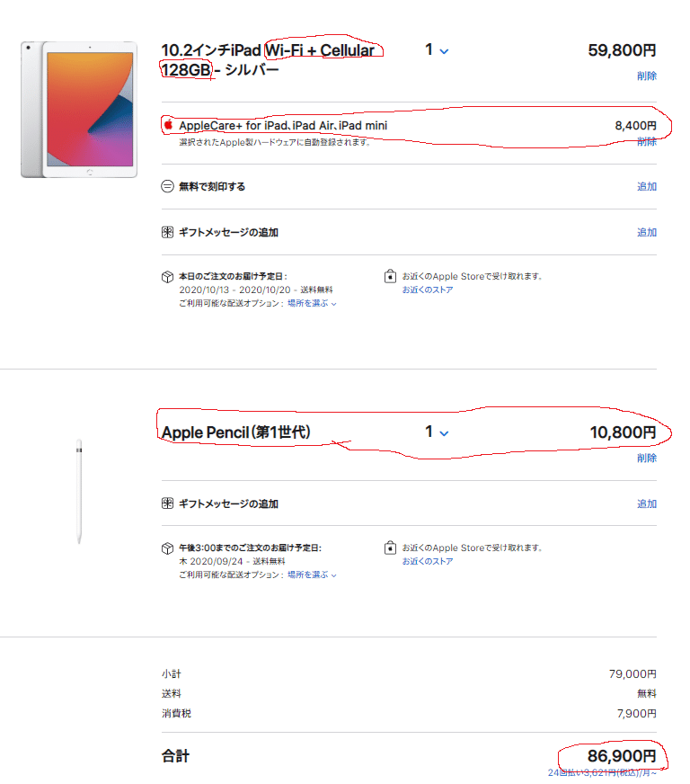690x784 pixels.
Task: Add gift message to iPad via 追加 link
Action: (x=646, y=232)
